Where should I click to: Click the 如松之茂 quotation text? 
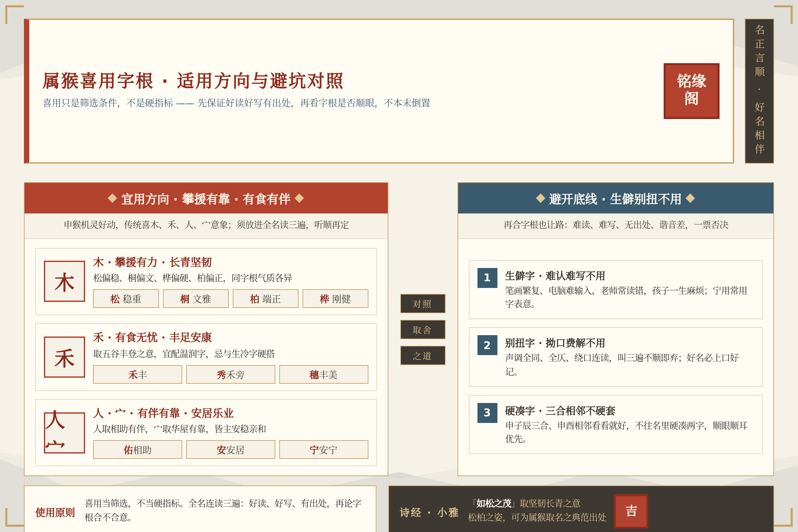pos(494,503)
